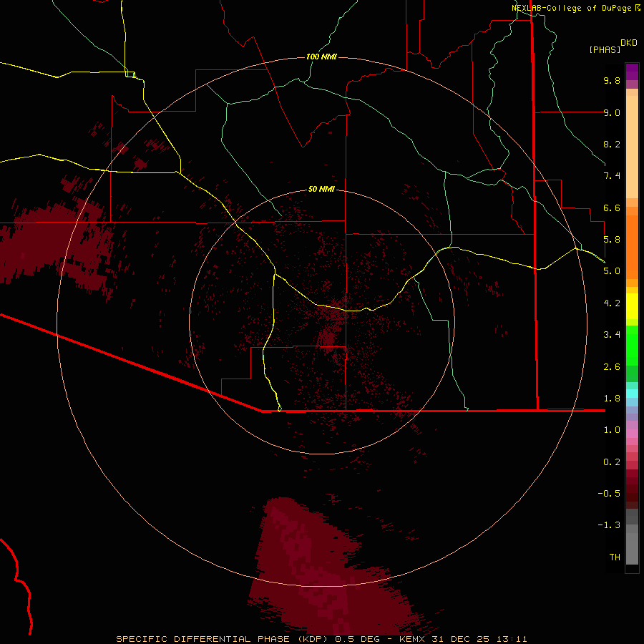Click the DKD unit label
This screenshot has height=644, width=644.
point(629,43)
